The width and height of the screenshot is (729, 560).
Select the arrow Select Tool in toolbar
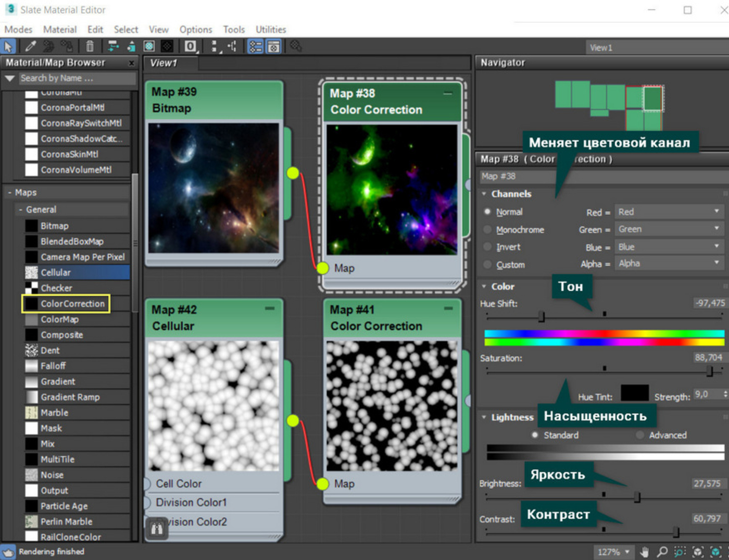(8, 46)
